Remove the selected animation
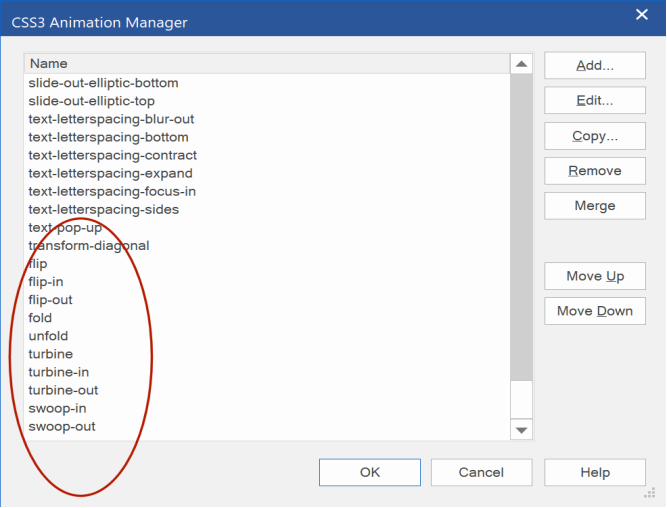Screen dimensions: 667x508 595,171
